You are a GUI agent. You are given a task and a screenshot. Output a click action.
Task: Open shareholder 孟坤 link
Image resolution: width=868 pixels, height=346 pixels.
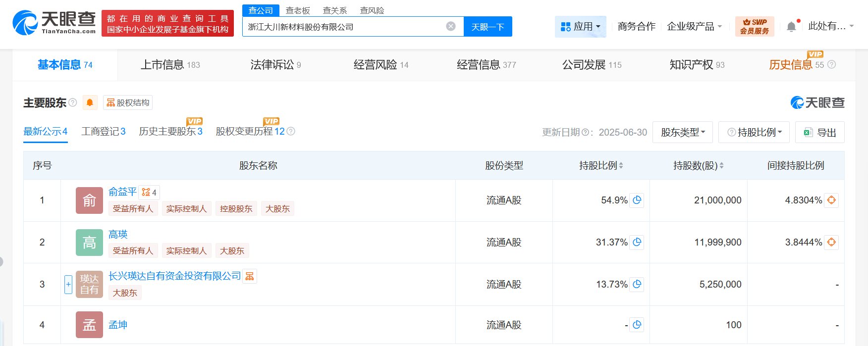coord(118,325)
